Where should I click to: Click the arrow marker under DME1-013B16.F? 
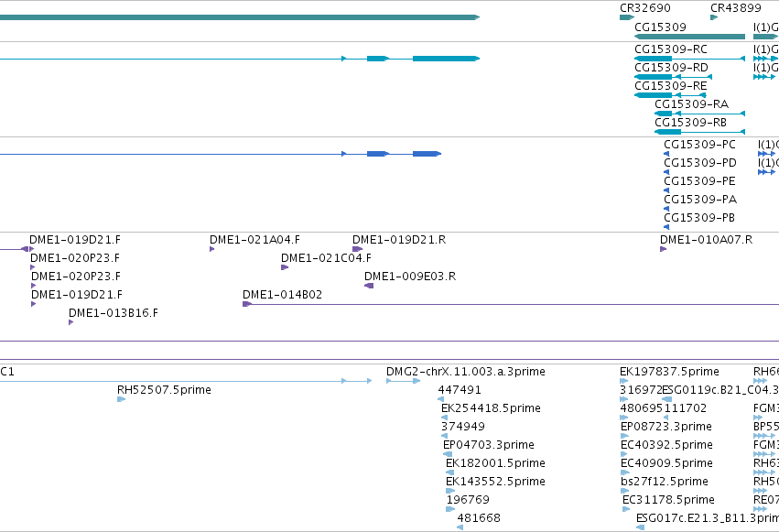coord(71,322)
